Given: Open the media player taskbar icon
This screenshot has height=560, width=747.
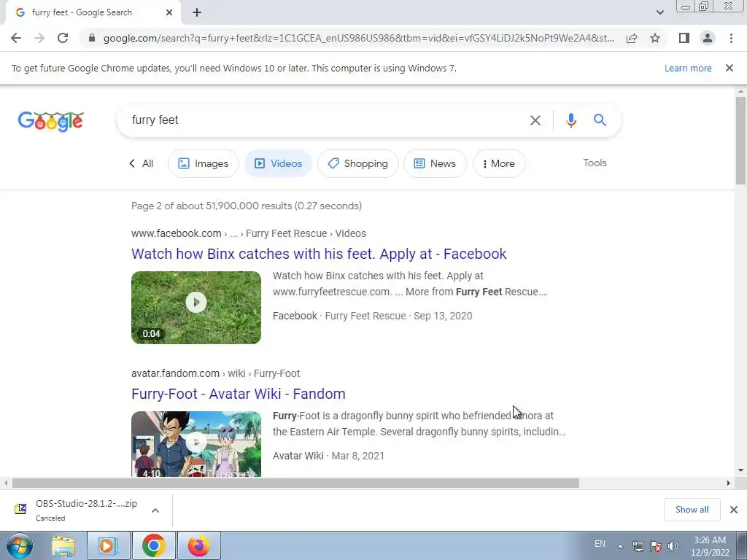Looking at the screenshot, I should (108, 545).
